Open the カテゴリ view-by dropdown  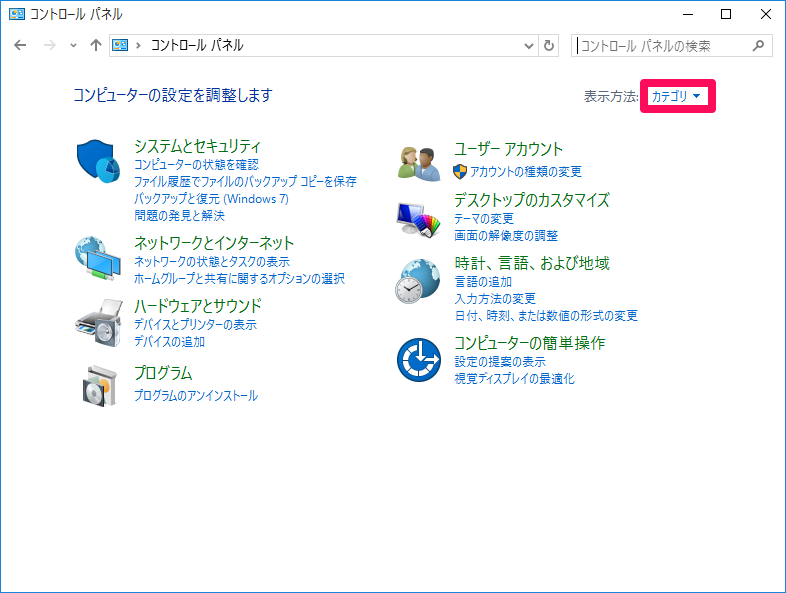[x=677, y=96]
